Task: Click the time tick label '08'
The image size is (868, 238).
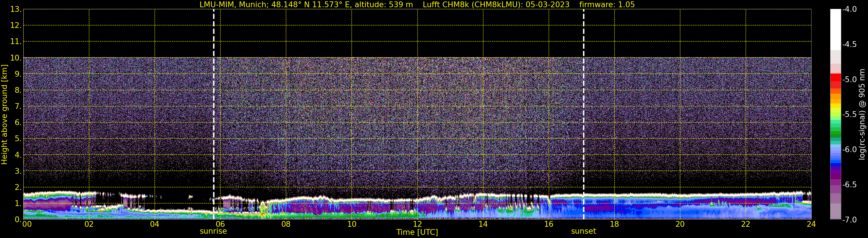Action: click(x=286, y=224)
